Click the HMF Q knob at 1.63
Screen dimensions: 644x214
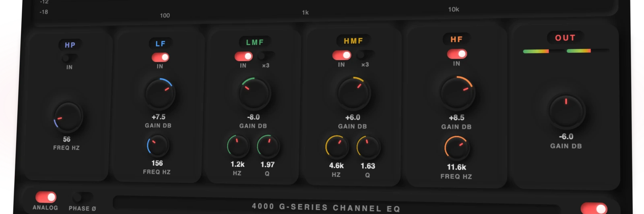click(x=368, y=147)
